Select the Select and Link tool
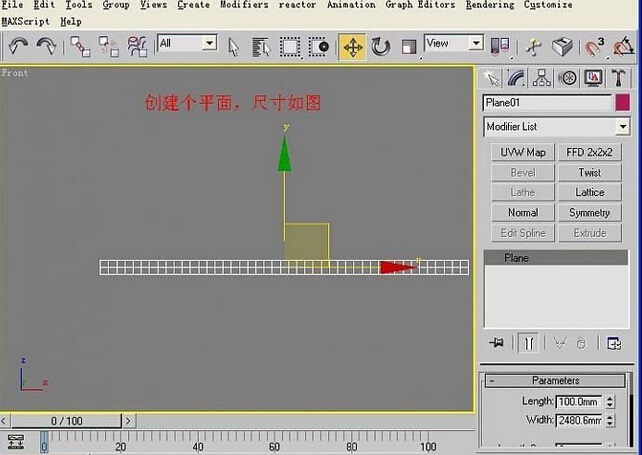 click(x=80, y=47)
